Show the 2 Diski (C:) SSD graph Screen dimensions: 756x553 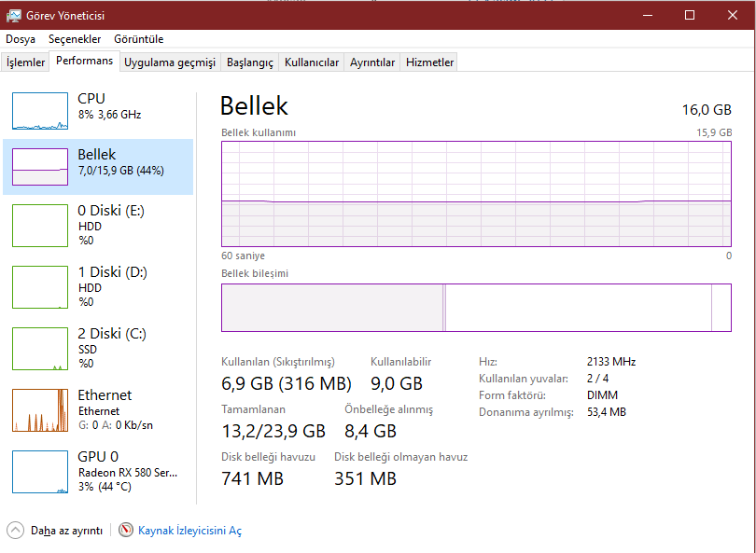[x=40, y=348]
